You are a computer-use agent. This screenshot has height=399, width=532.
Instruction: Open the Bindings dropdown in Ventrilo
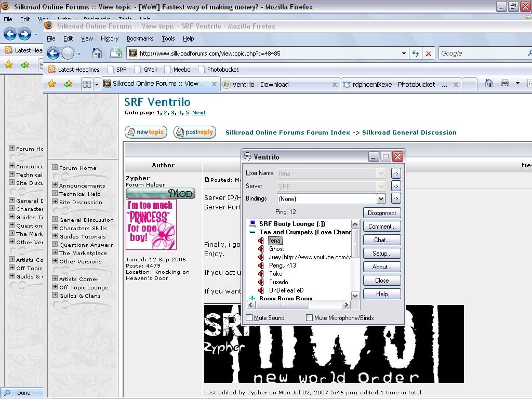click(x=381, y=199)
